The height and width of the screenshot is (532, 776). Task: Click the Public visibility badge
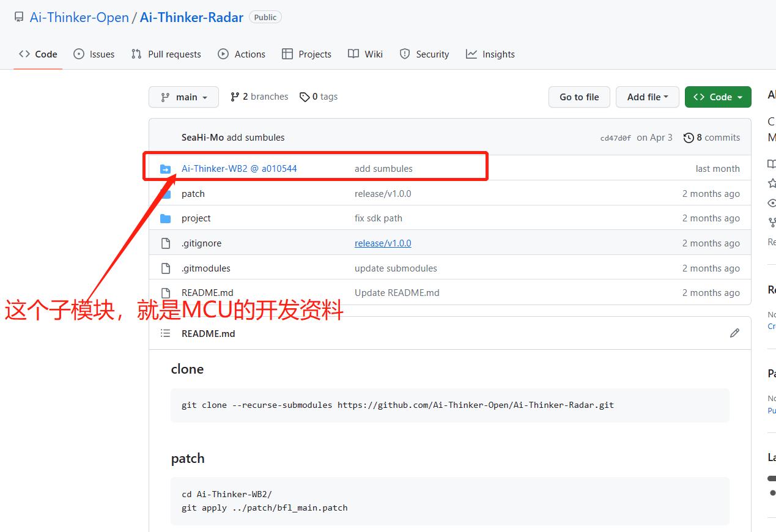pos(265,17)
